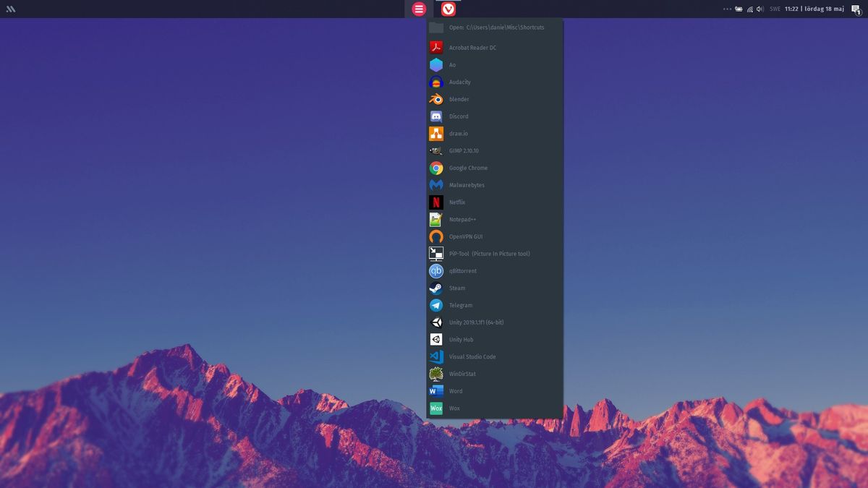Launch Vivaldi from the taskbar

(x=448, y=9)
